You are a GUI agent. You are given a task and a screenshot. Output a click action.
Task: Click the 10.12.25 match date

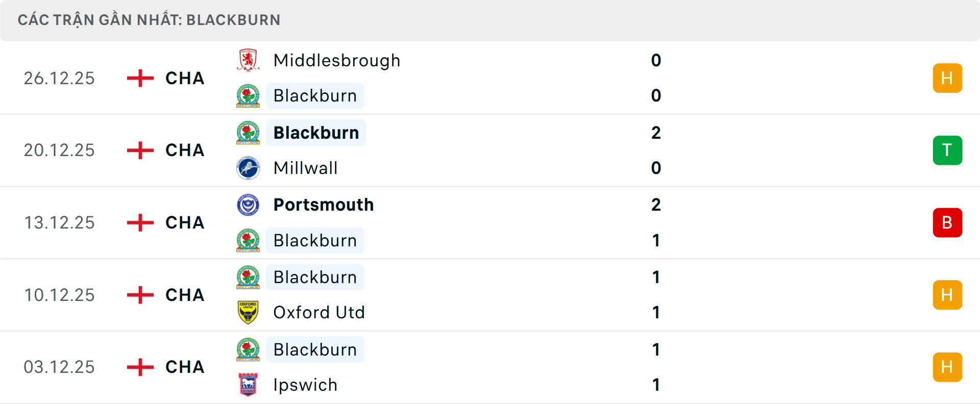59,295
